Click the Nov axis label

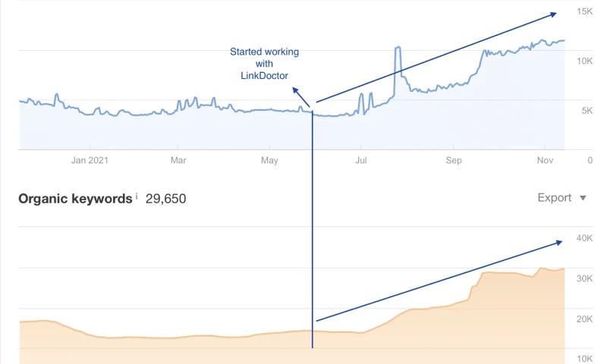(x=545, y=160)
